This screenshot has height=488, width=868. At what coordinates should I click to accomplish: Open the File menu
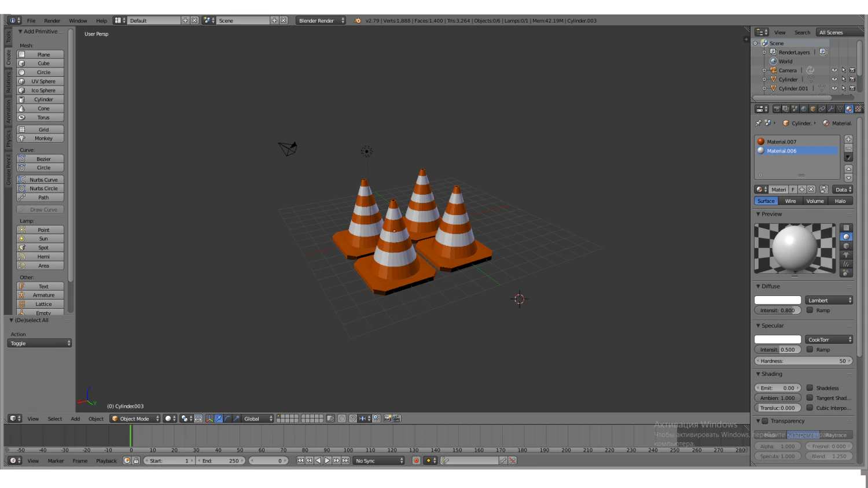(31, 21)
